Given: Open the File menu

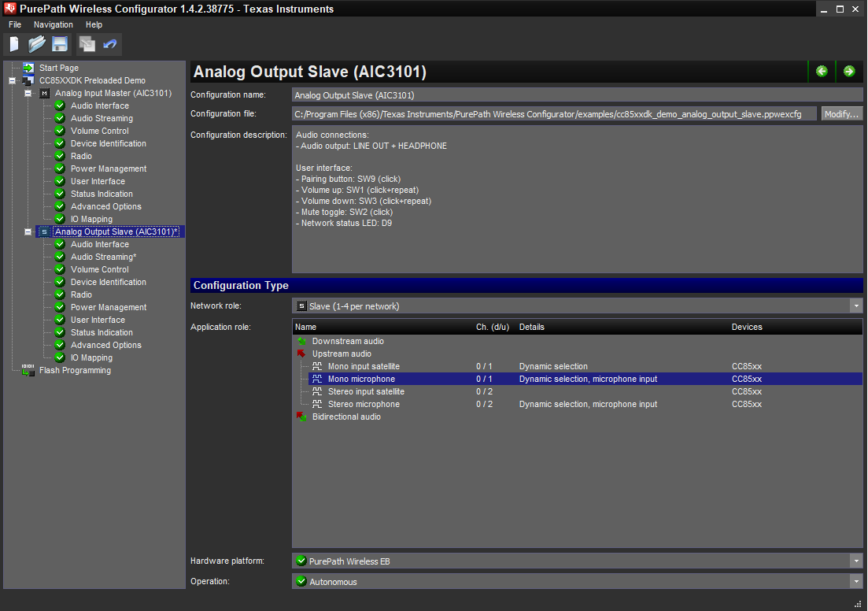Looking at the screenshot, I should click(x=15, y=24).
